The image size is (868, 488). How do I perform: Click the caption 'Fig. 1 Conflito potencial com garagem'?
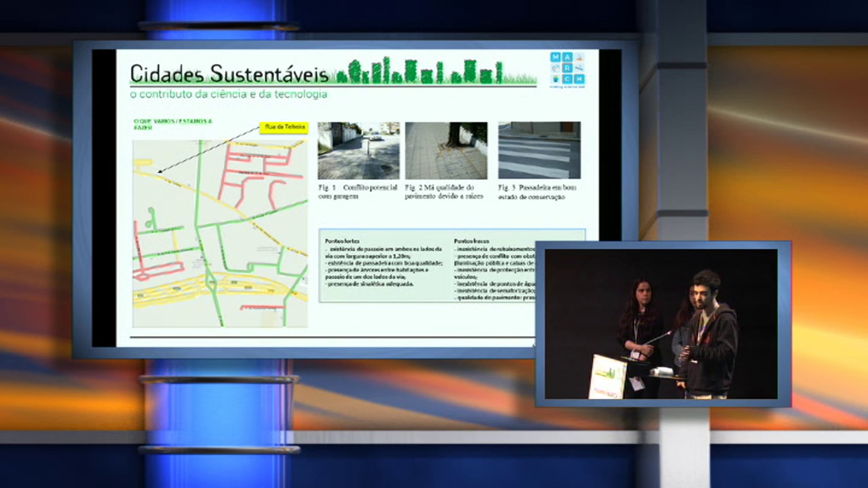point(358,192)
